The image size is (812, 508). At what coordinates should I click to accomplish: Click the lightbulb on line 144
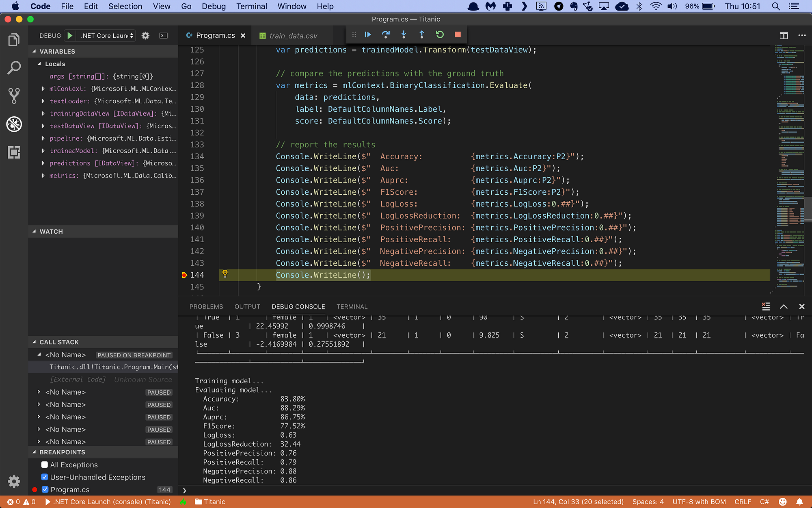pos(225,274)
